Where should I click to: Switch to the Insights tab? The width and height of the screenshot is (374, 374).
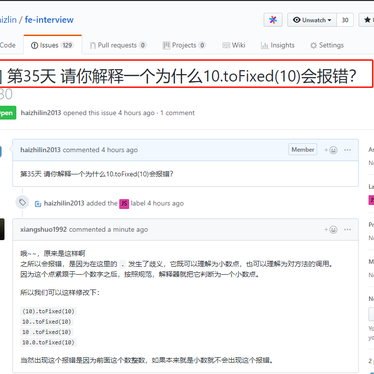(x=278, y=45)
